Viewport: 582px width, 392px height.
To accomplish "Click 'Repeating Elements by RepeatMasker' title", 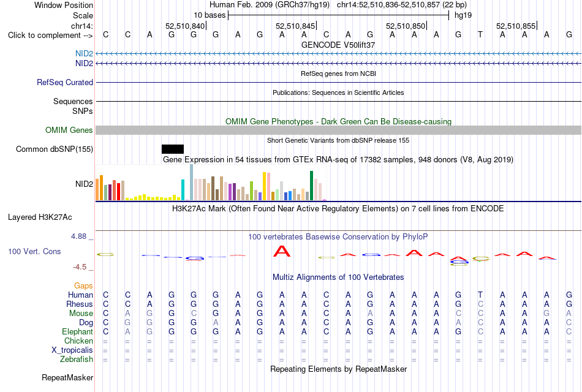I will tap(338, 369).
